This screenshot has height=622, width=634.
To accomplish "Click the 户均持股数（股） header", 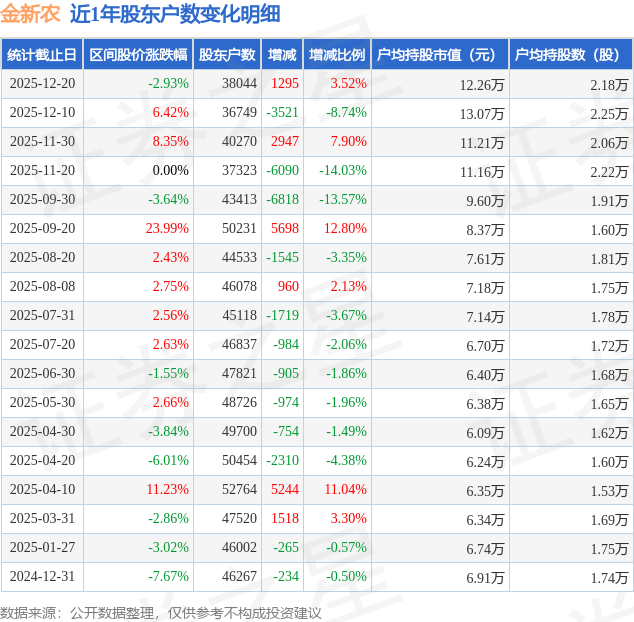I will (x=571, y=55).
